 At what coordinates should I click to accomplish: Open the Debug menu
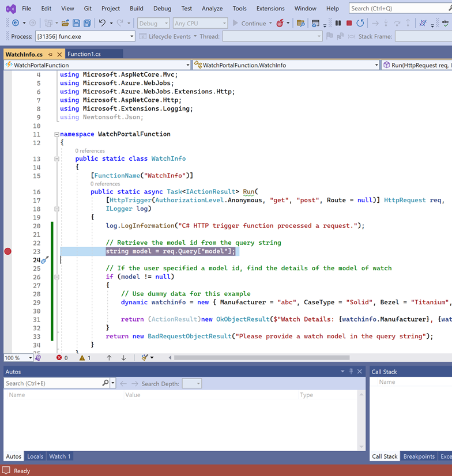click(x=162, y=9)
